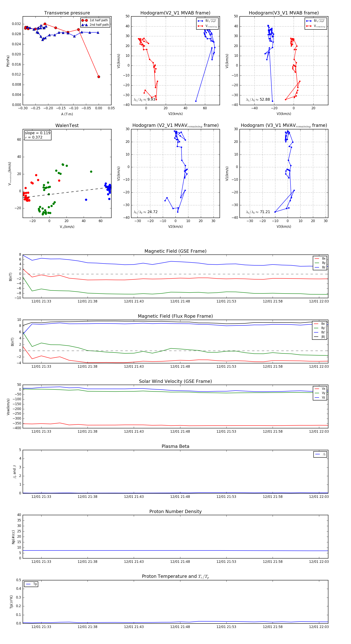This screenshot has width=351, height=644.
Task: Click 'Magnetic Field (Flux Rope Frame)' title
Action: [x=175, y=316]
